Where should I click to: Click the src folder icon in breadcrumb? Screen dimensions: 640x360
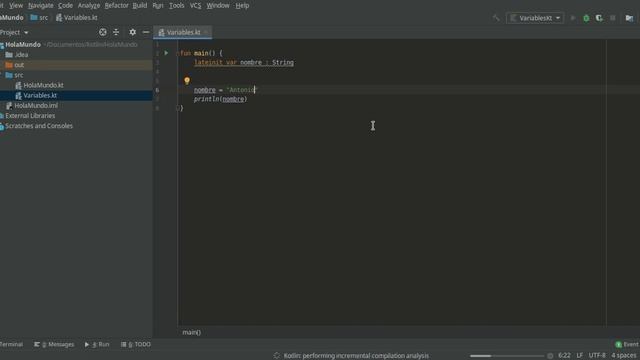34,18
